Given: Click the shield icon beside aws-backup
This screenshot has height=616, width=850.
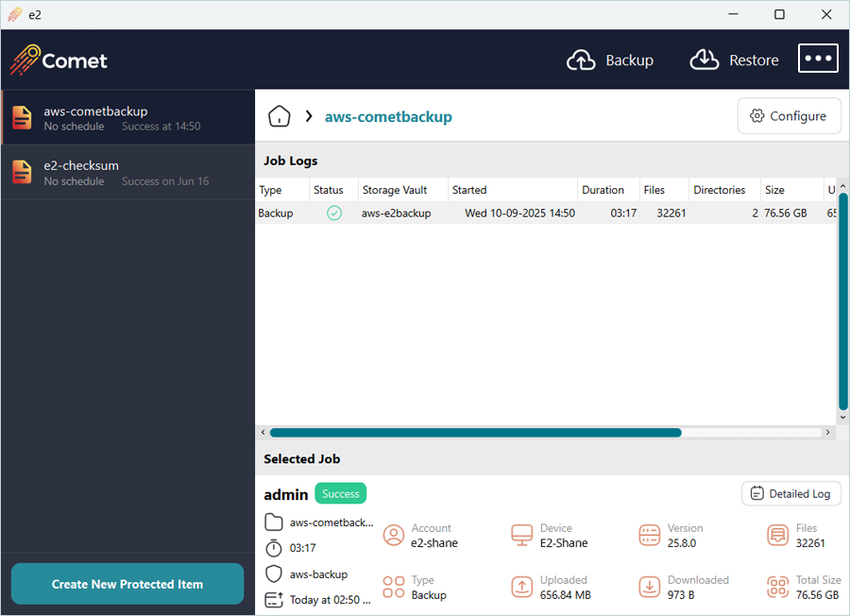Looking at the screenshot, I should (274, 573).
